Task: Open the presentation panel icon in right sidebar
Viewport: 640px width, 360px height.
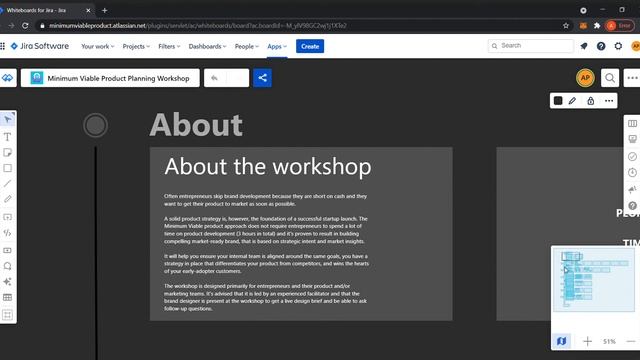Action: click(x=632, y=139)
